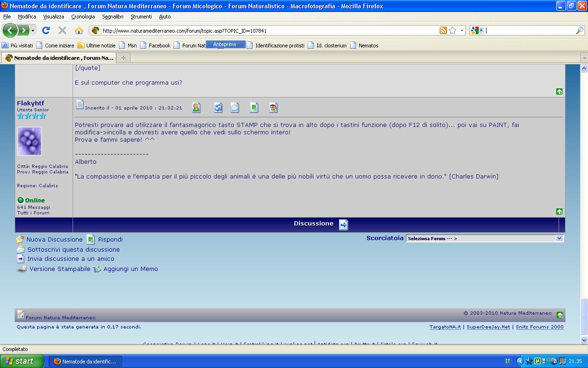Image resolution: width=588 pixels, height=368 pixels.
Task: Click the green arrow reply icon in the post header
Action: (254, 108)
